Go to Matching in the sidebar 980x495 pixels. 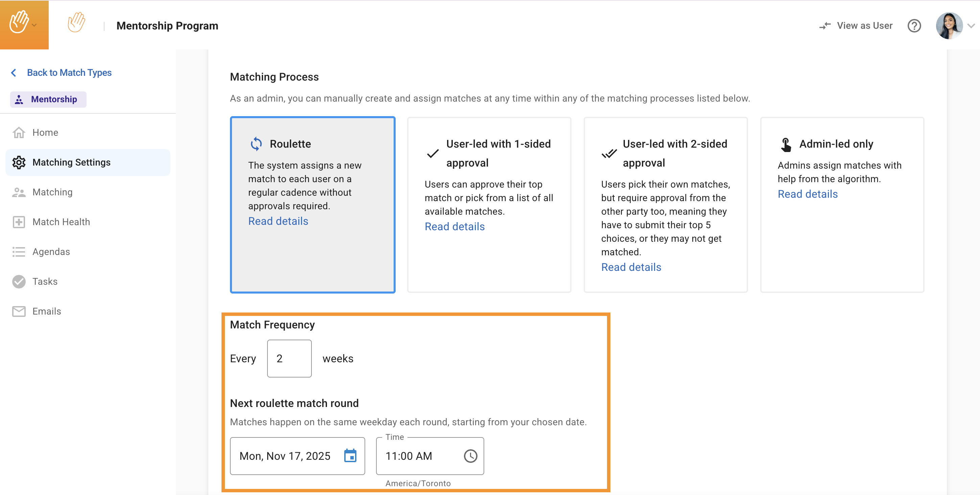pos(52,192)
